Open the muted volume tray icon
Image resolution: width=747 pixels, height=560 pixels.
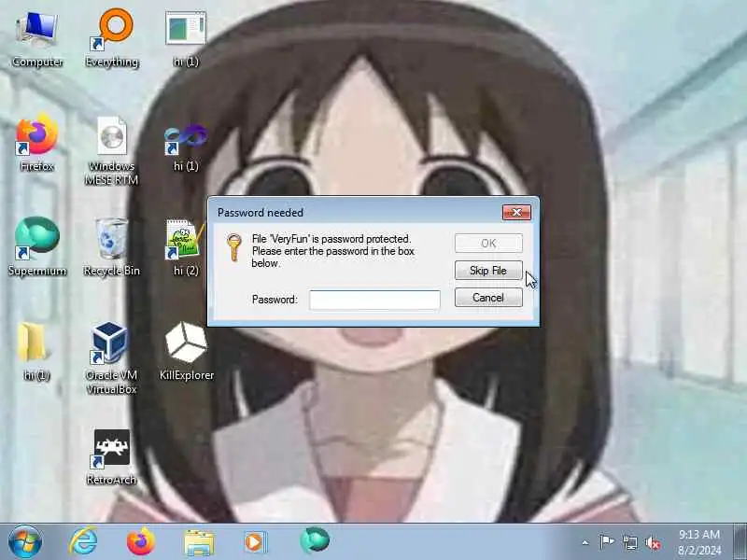click(653, 542)
